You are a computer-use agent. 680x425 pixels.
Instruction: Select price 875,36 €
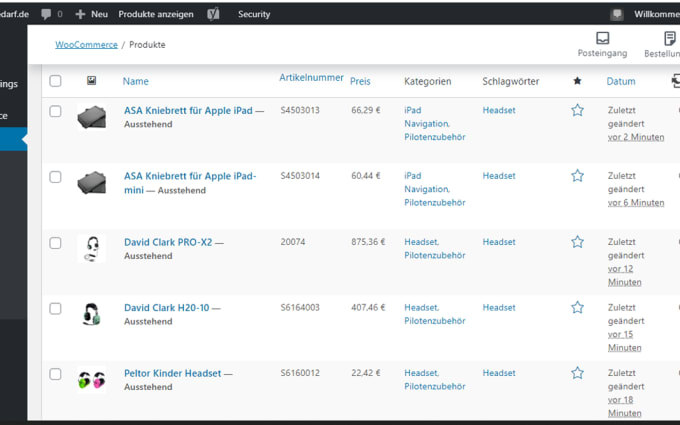point(368,242)
